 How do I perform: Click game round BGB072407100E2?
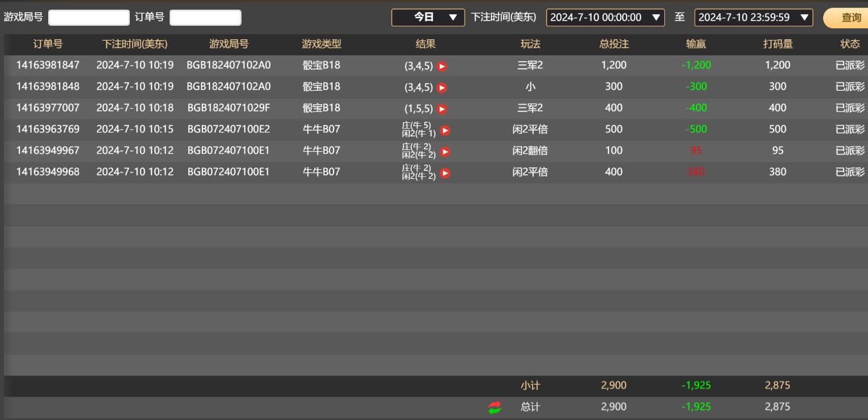229,129
